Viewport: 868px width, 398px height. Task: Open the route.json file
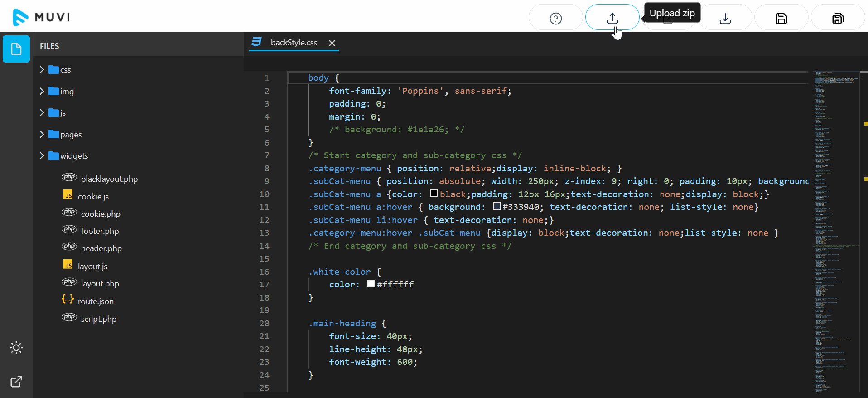tap(96, 301)
